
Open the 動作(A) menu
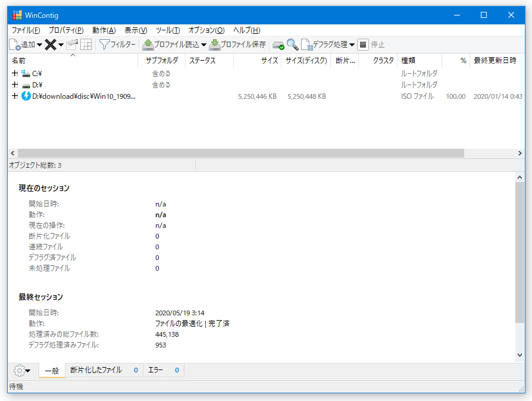click(x=104, y=30)
